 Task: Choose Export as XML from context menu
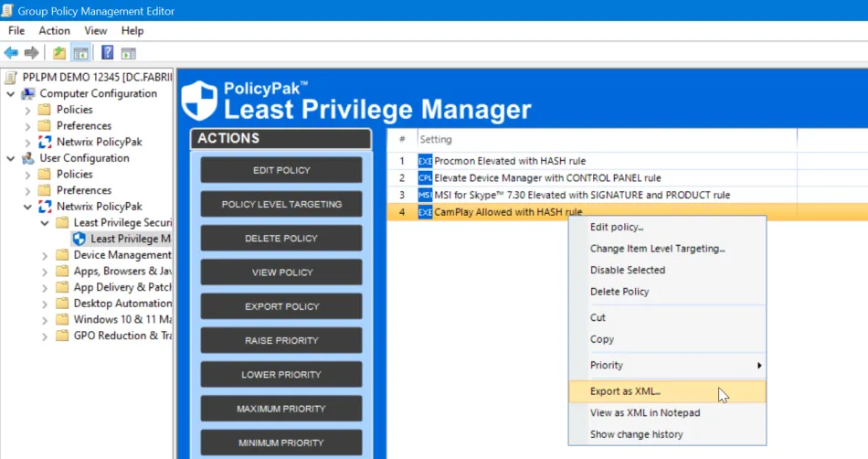tap(626, 391)
